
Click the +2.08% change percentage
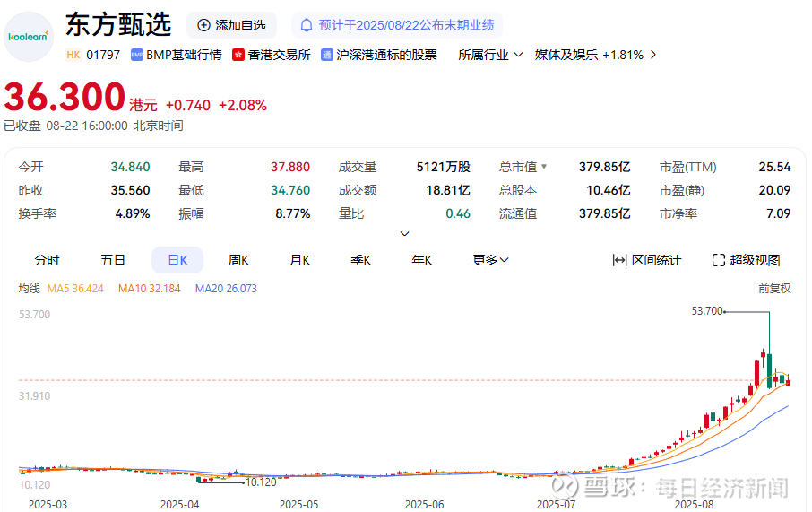243,105
